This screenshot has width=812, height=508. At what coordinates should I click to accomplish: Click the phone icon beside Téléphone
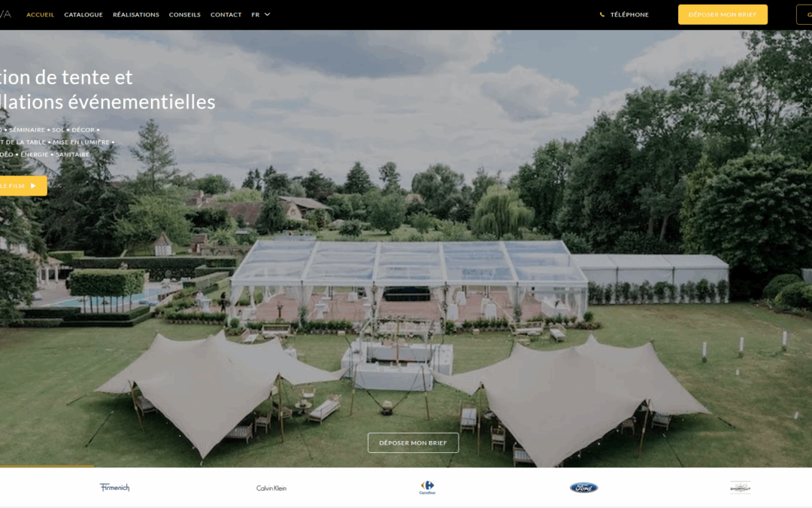coord(601,14)
